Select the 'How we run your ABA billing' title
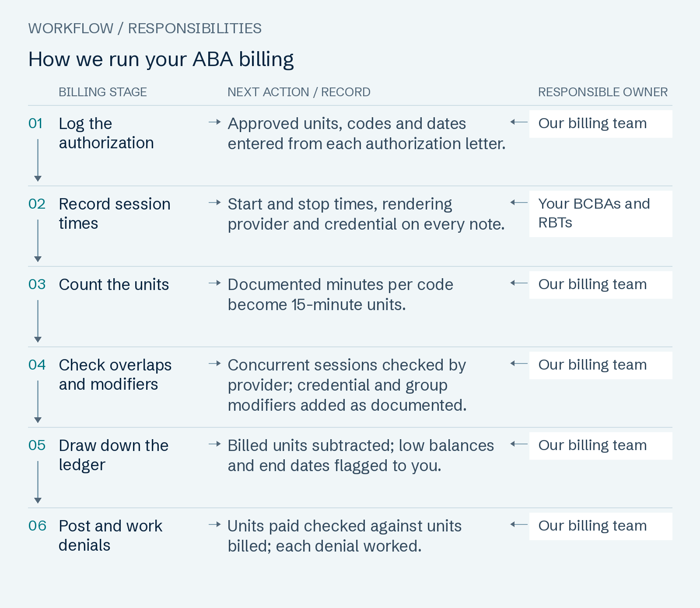 [161, 59]
